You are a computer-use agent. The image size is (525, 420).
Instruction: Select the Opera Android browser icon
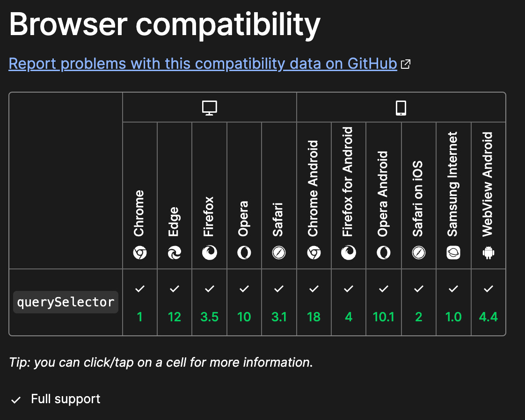click(x=383, y=253)
